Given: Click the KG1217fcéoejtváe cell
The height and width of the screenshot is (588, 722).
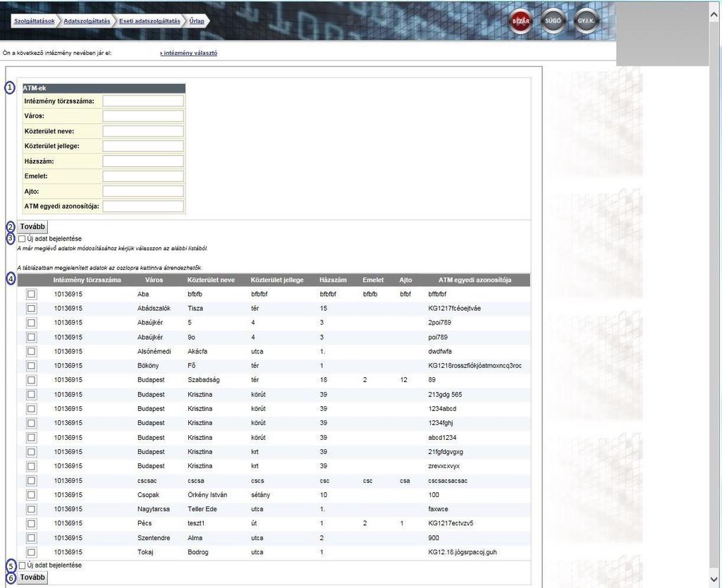Looking at the screenshot, I should 455,309.
